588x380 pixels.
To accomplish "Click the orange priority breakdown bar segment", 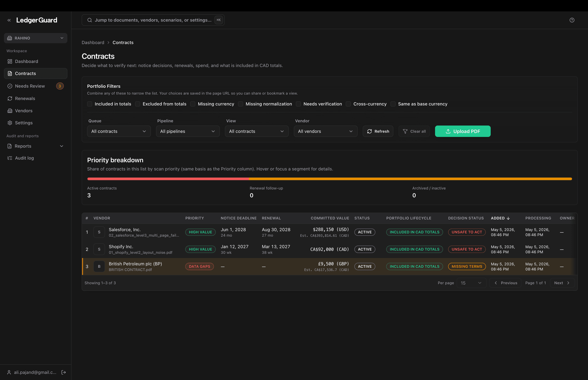I will tap(410, 179).
